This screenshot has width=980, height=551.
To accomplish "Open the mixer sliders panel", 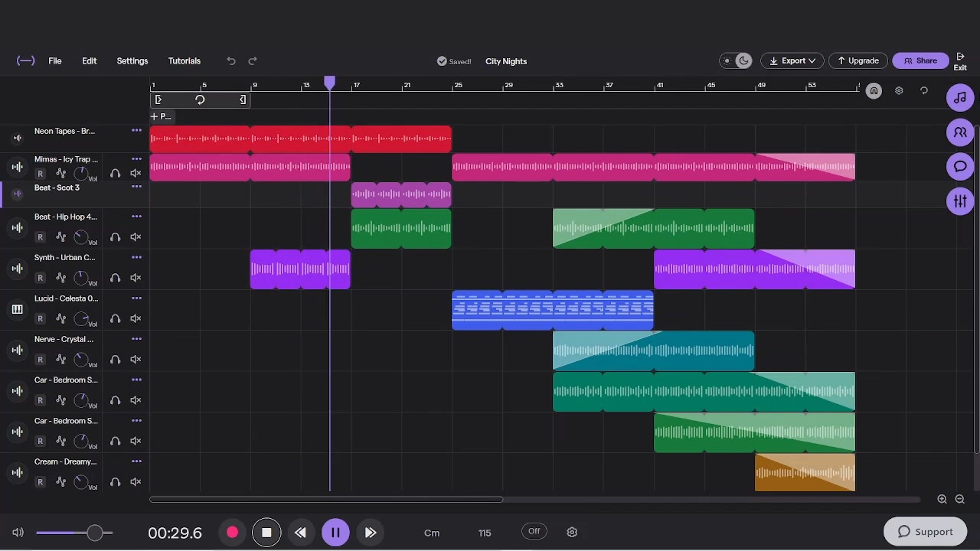I will click(960, 201).
